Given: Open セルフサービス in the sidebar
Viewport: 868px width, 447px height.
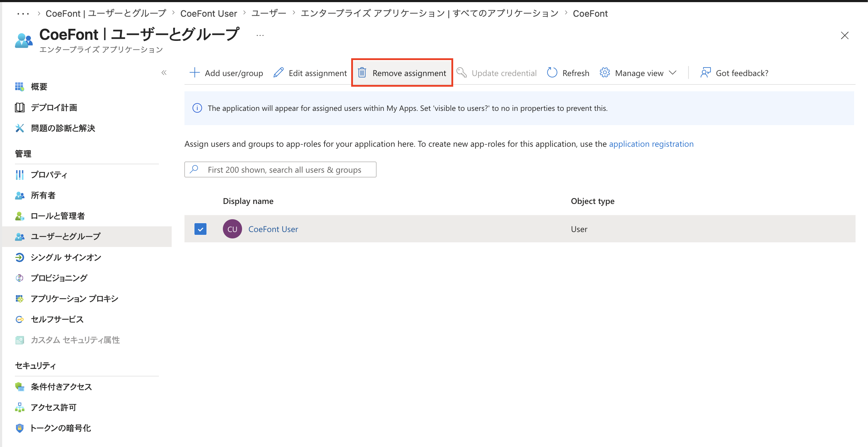Looking at the screenshot, I should click(x=57, y=319).
